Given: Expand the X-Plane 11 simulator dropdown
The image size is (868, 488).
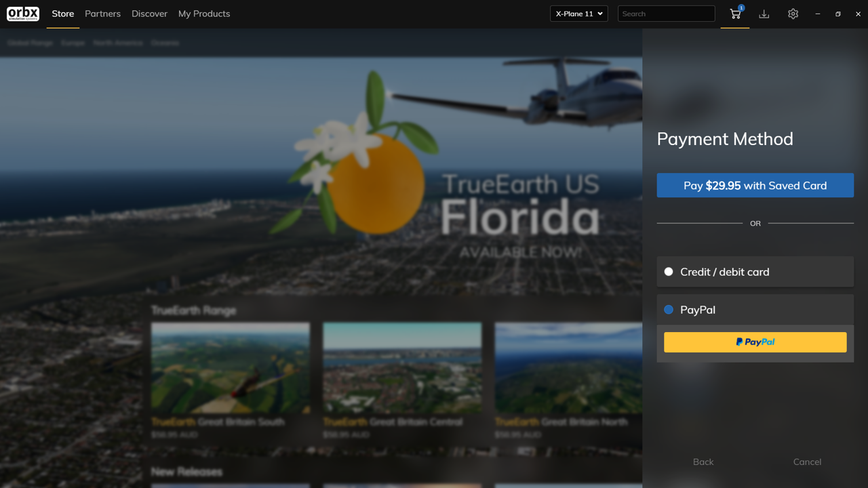Looking at the screenshot, I should click(579, 14).
